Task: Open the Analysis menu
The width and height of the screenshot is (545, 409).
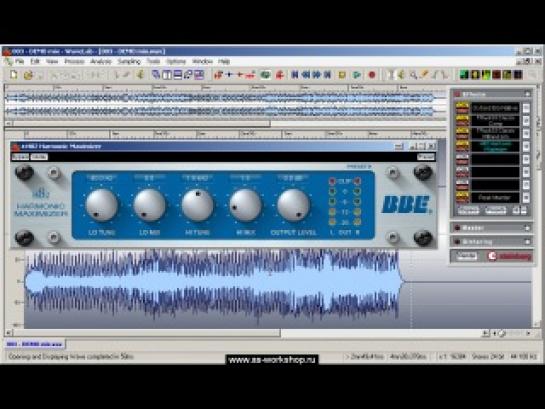Action: [101, 62]
